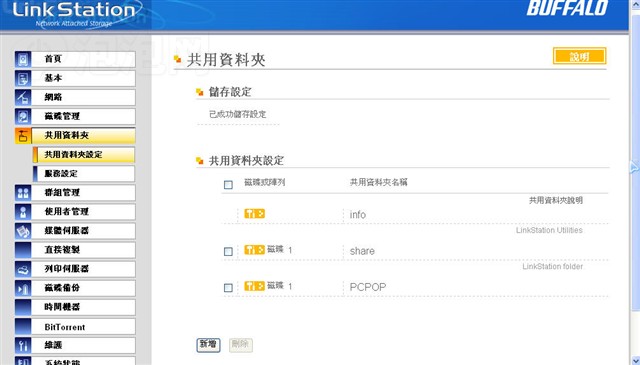Click the 新增 add button
Screen dimensions: 640x365
tap(209, 345)
